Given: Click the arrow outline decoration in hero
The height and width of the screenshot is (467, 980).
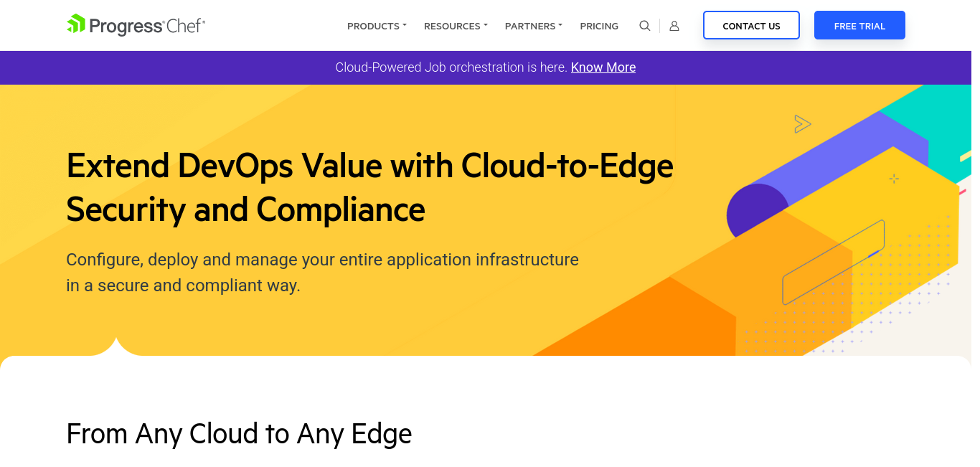Looking at the screenshot, I should click(802, 124).
